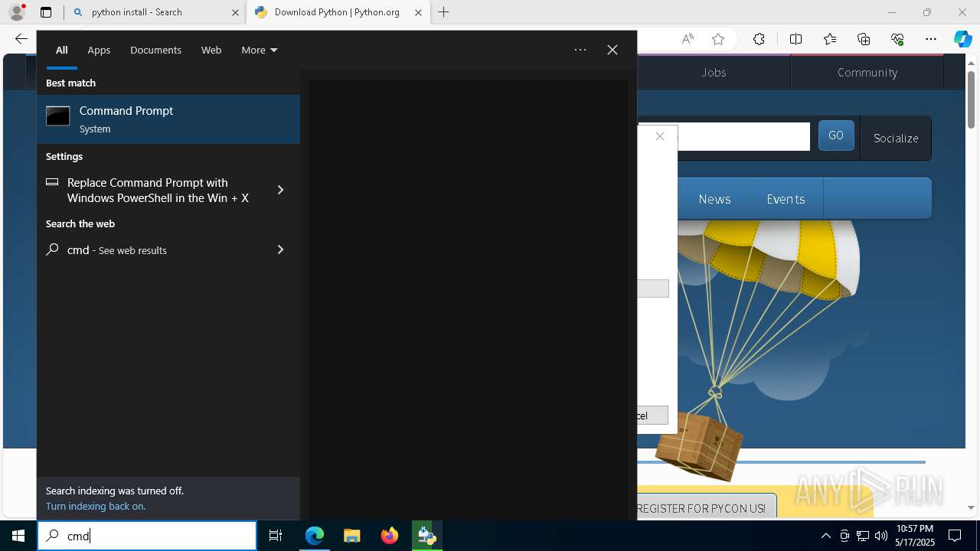This screenshot has height=551, width=980.
Task: Open the volume tray icon
Action: [x=880, y=536]
